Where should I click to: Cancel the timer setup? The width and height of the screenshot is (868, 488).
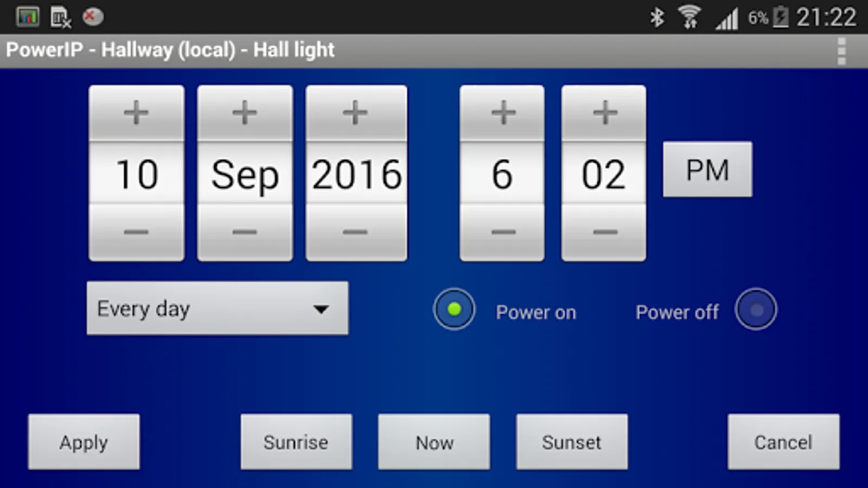(783, 442)
